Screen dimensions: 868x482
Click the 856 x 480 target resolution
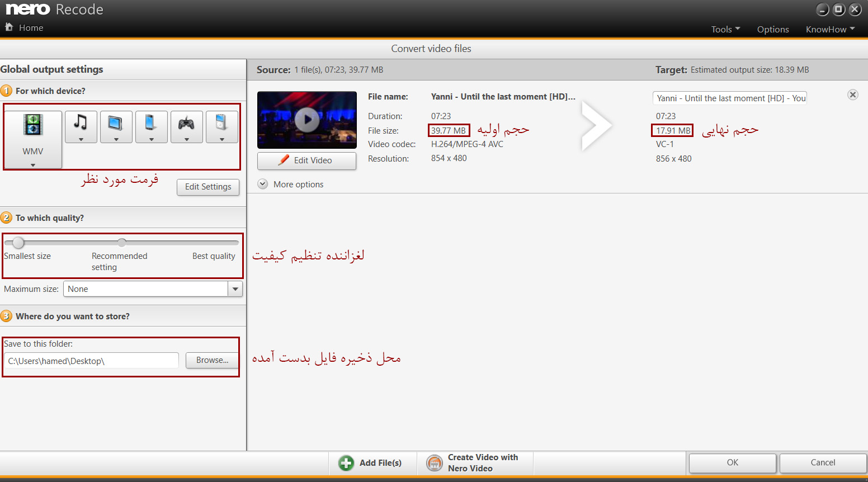coord(674,159)
